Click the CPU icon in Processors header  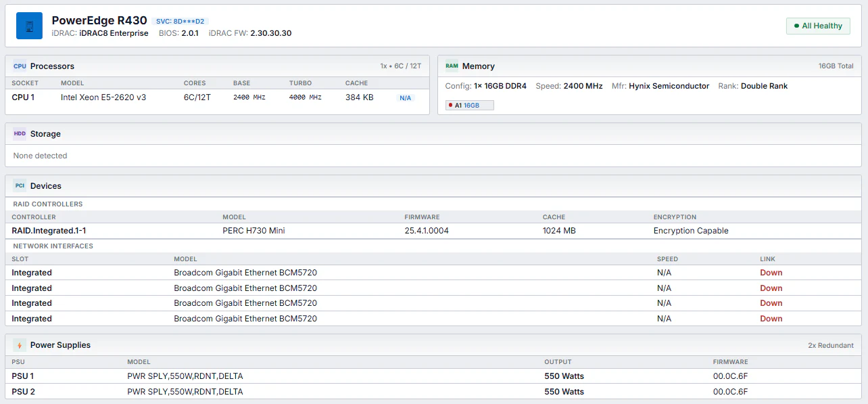click(20, 66)
